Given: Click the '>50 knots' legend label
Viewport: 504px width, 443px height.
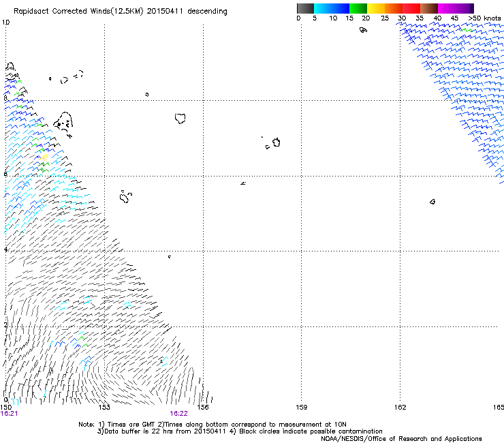Looking at the screenshot, I should point(484,18).
